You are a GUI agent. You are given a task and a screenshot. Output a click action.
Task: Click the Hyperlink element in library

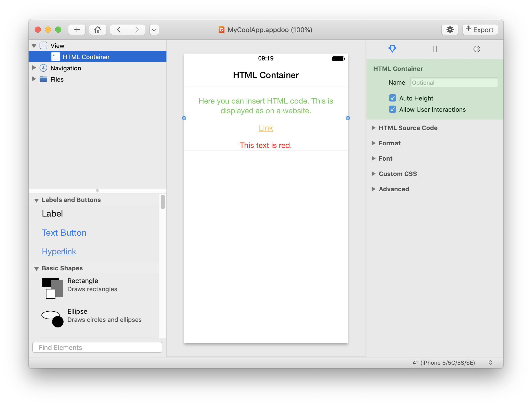click(x=59, y=251)
